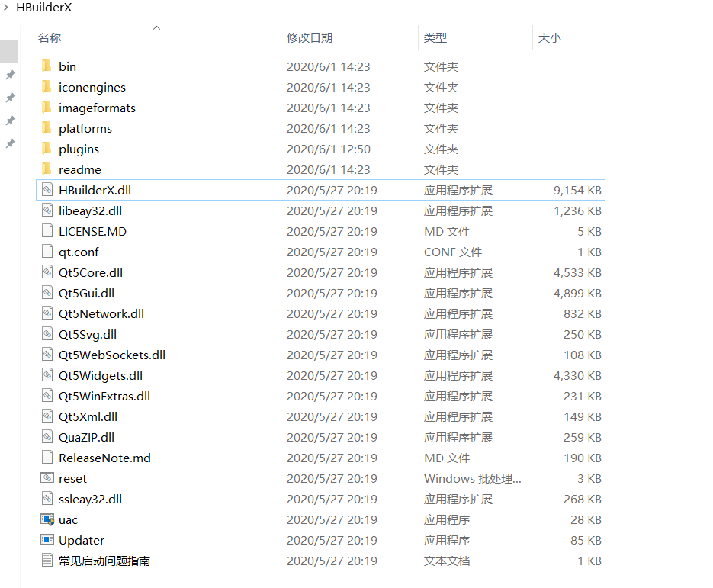Image resolution: width=713 pixels, height=588 pixels.
Task: Sort by the 名称 column header
Action: 49,37
